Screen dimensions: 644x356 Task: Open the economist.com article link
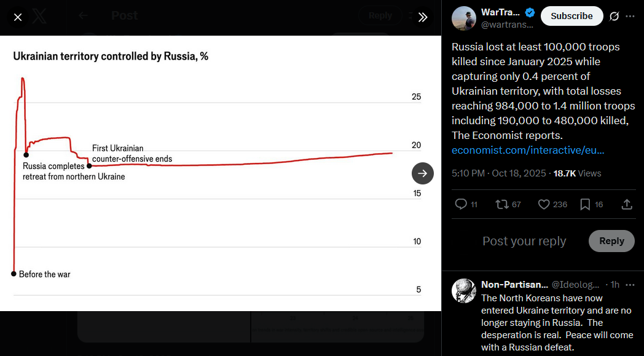(x=528, y=150)
